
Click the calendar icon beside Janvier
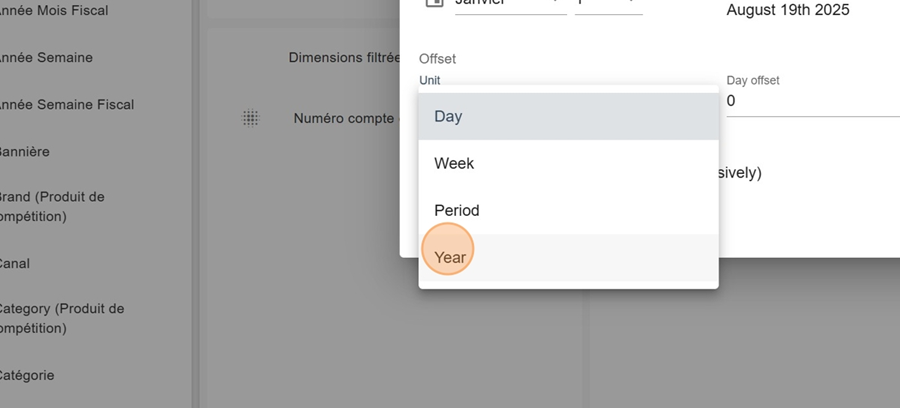coord(434,3)
